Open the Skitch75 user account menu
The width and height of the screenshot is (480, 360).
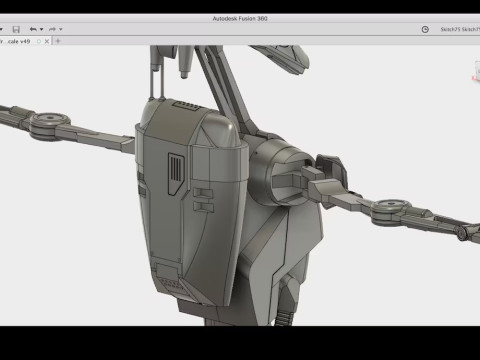click(460, 29)
